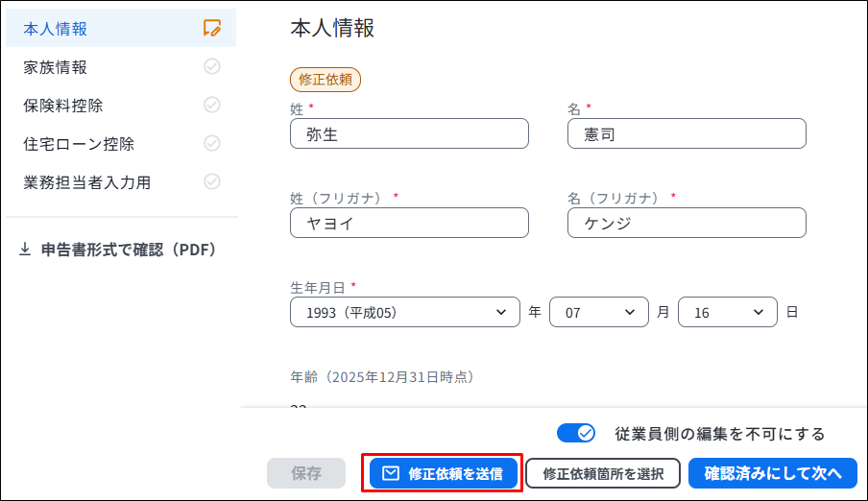Click the check circle icon beside 保険料控除
Viewport: 868px width, 501px height.
212,105
